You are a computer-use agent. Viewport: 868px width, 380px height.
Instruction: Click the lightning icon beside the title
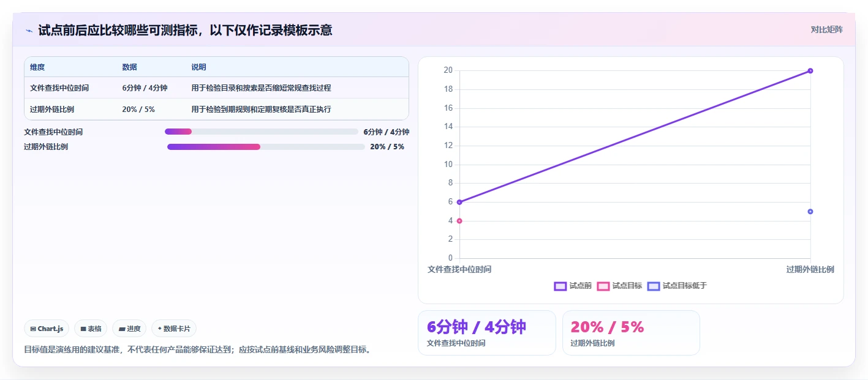(x=29, y=31)
